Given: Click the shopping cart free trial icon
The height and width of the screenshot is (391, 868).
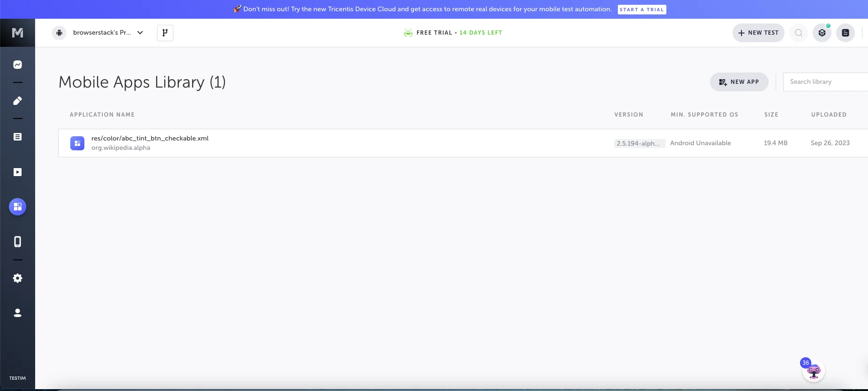Looking at the screenshot, I should coord(408,33).
